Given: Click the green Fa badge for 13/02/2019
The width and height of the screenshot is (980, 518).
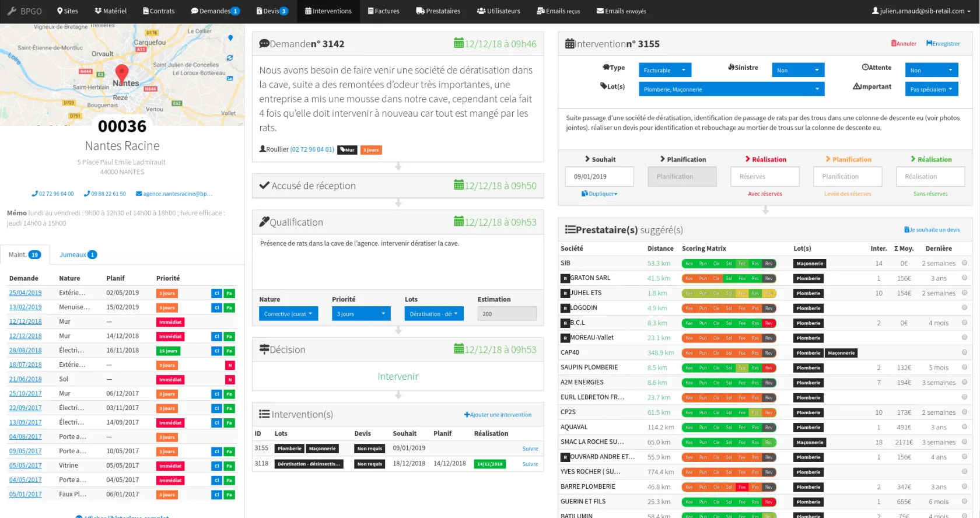Looking at the screenshot, I should [229, 307].
